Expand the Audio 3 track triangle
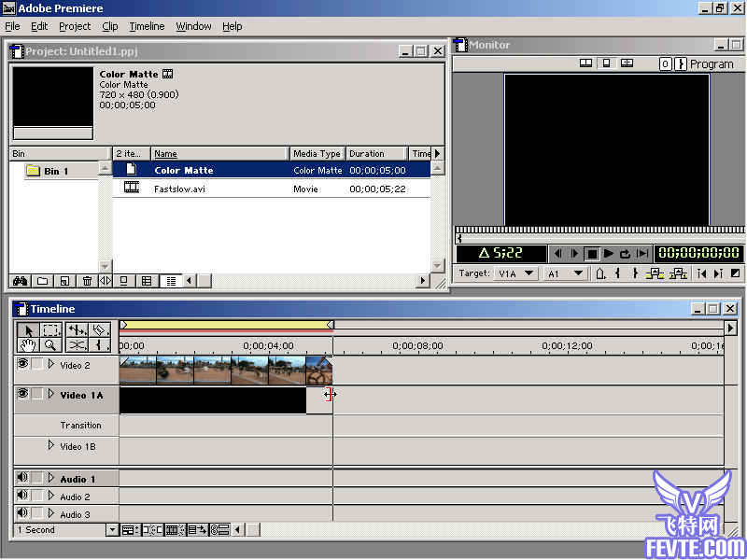747x560 pixels. coord(51,513)
